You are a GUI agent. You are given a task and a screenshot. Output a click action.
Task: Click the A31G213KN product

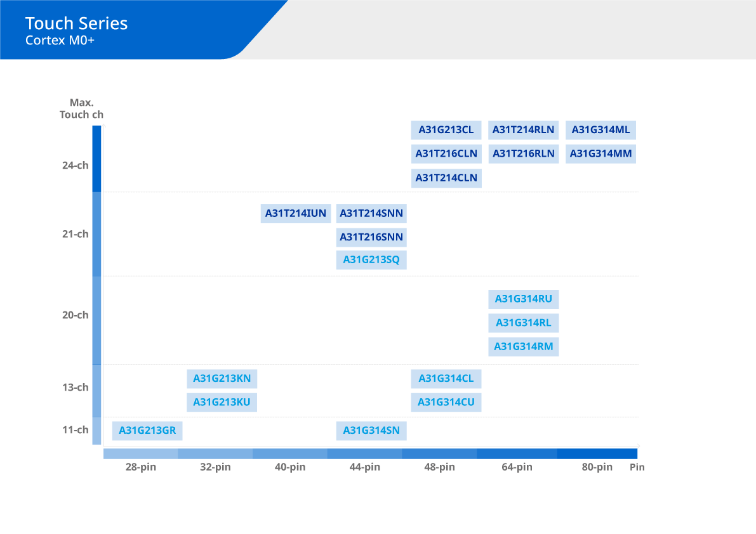[x=222, y=379]
